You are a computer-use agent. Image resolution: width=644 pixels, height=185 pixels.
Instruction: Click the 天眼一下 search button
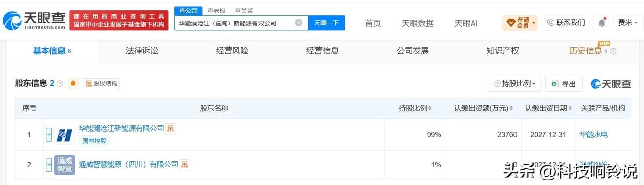[326, 23]
